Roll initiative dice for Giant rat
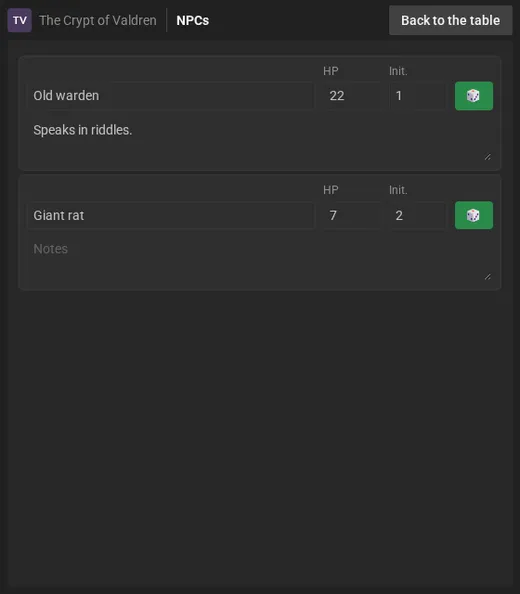Screen dimensions: 520x594 tap(474, 215)
